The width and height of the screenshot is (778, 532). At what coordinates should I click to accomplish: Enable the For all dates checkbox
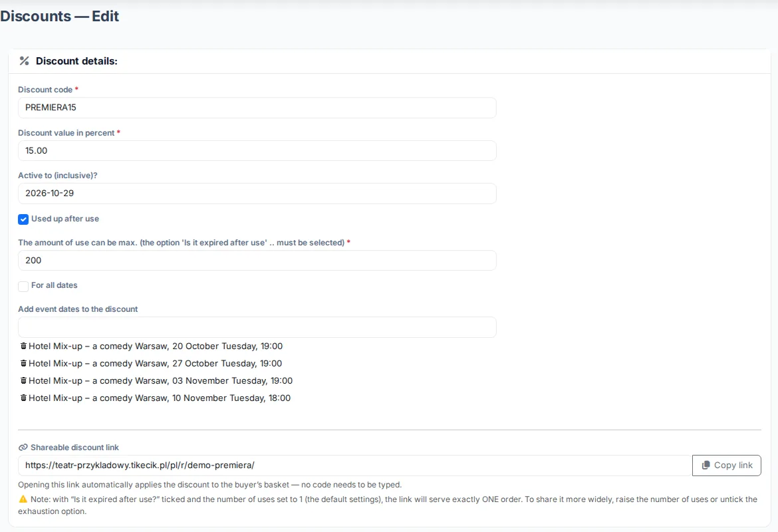(x=23, y=286)
